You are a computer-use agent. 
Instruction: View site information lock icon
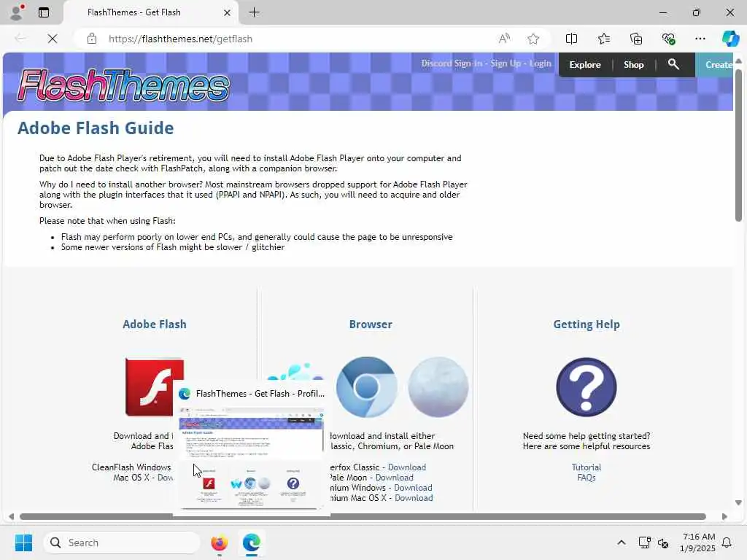(92, 39)
